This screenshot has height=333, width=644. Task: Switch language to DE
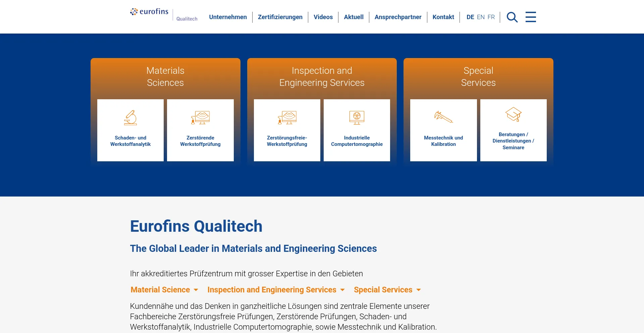pyautogui.click(x=470, y=17)
